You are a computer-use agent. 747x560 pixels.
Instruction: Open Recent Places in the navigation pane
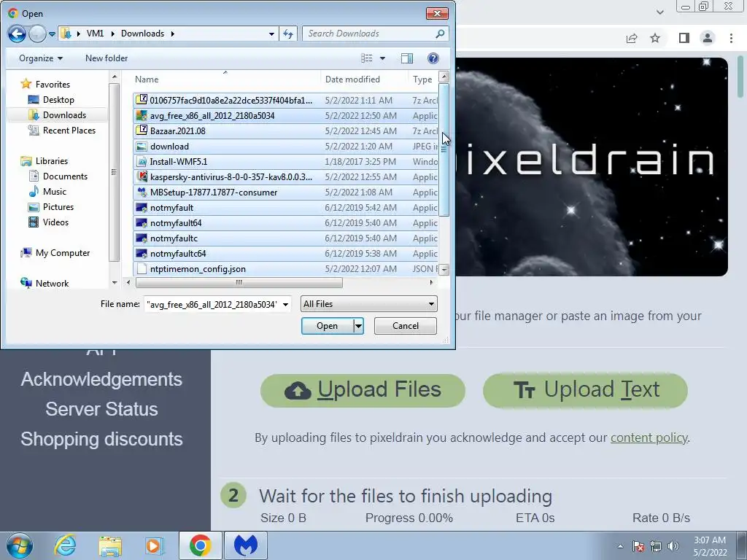click(x=69, y=130)
